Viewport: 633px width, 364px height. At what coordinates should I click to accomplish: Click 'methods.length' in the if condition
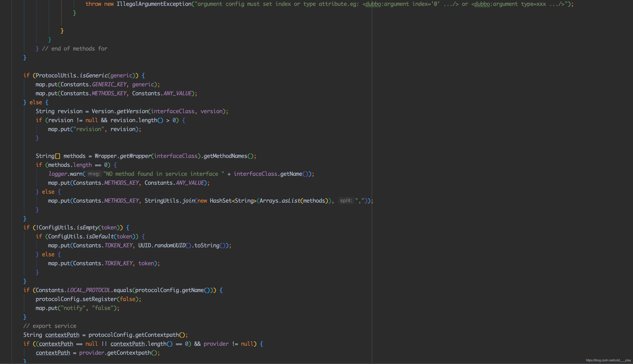tap(70, 165)
